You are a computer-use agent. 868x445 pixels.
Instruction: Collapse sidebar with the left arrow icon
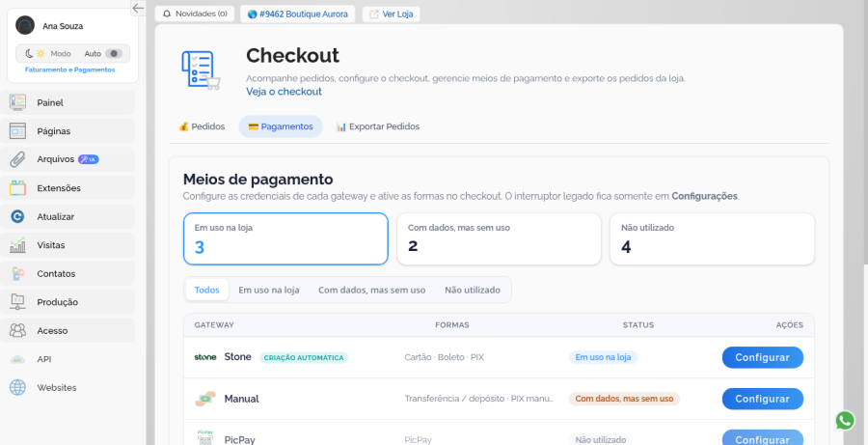[138, 8]
